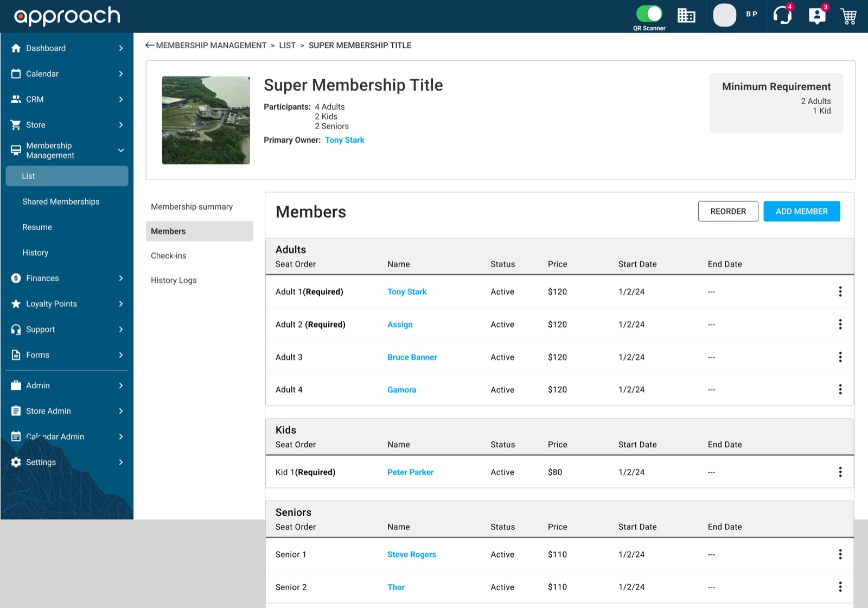The height and width of the screenshot is (608, 868).
Task: Click the Loyalty Points star icon
Action: [16, 303]
